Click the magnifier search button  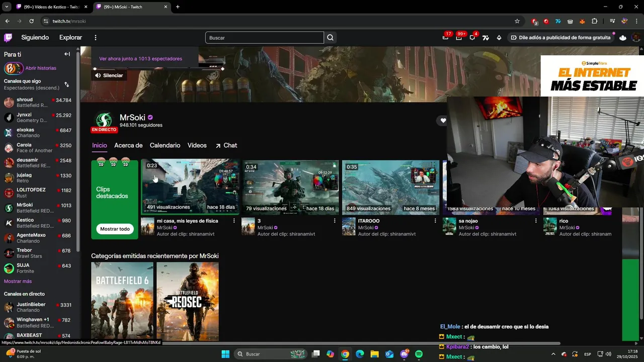click(x=330, y=38)
